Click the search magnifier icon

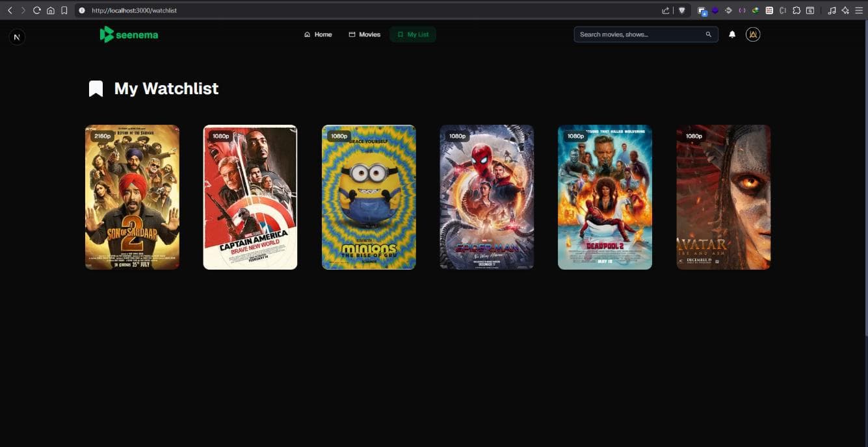(x=709, y=34)
